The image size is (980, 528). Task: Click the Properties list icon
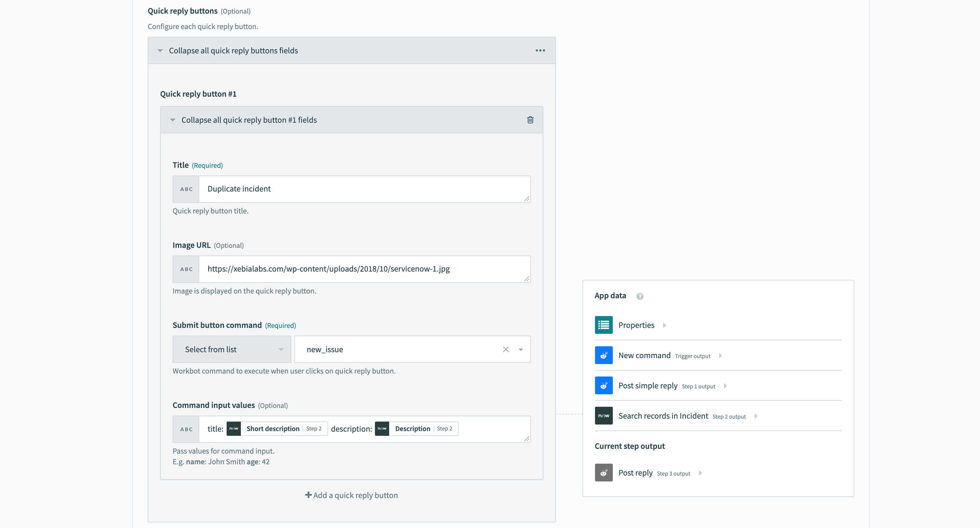coord(603,325)
